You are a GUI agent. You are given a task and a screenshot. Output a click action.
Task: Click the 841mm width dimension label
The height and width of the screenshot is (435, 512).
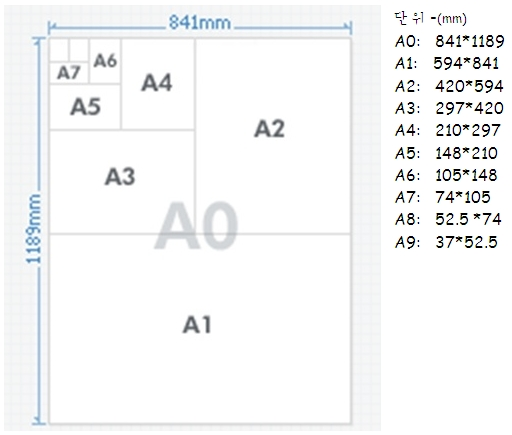(x=200, y=23)
